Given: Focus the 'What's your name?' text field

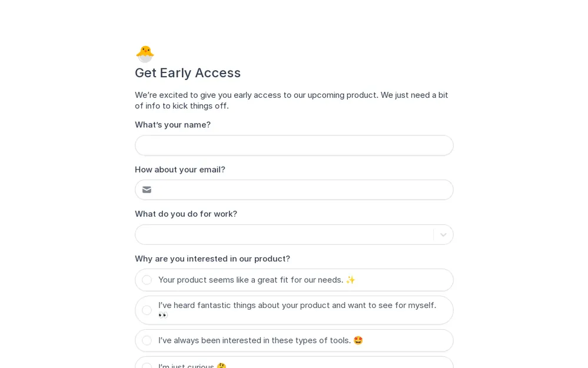Looking at the screenshot, I should (x=294, y=145).
